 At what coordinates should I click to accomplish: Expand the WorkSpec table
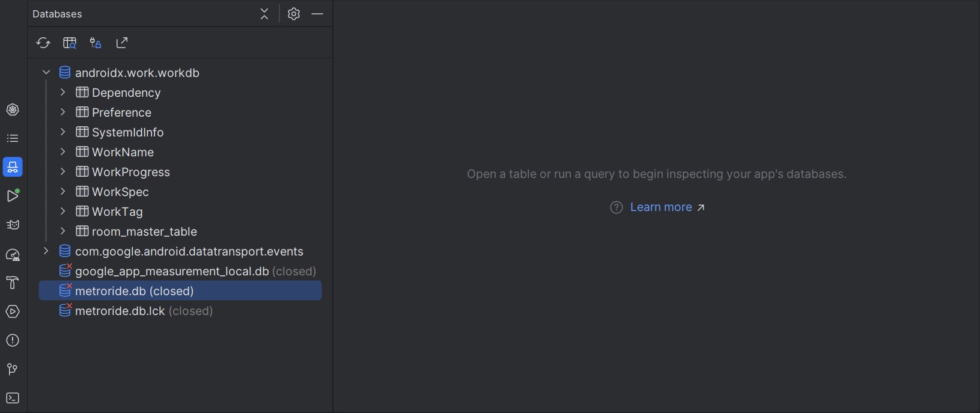tap(63, 192)
